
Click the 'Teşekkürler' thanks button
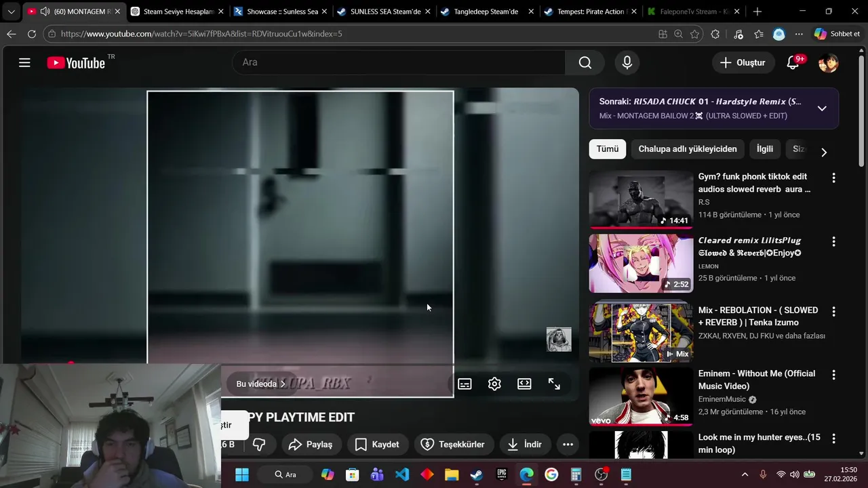(x=453, y=445)
